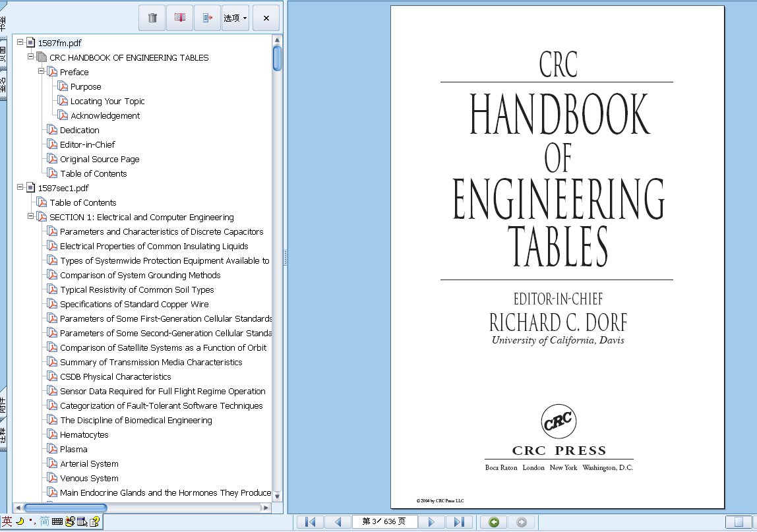Jump to the last page
The width and height of the screenshot is (757, 532).
[459, 522]
